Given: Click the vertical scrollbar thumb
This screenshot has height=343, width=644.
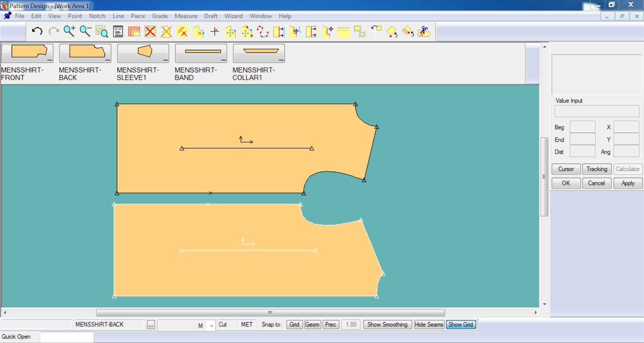Looking at the screenshot, I should click(544, 177).
